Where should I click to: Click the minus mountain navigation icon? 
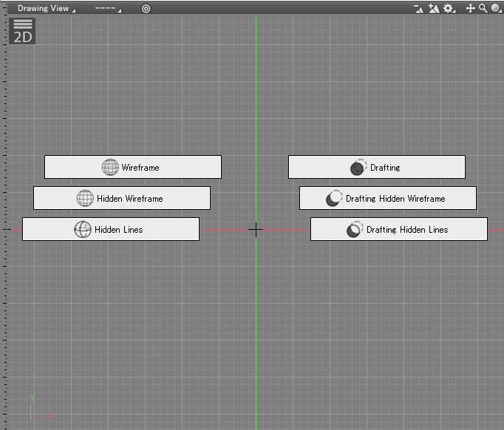pyautogui.click(x=418, y=9)
